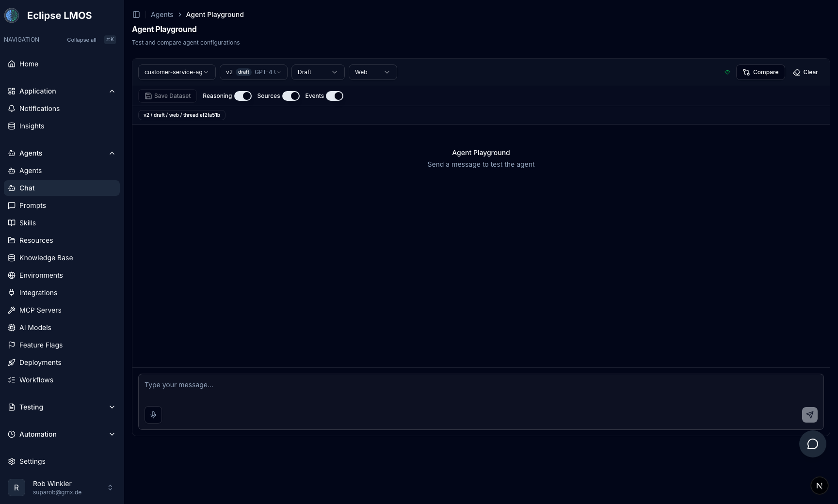This screenshot has height=504, width=838.
Task: Click the Save Dataset button
Action: pos(167,96)
